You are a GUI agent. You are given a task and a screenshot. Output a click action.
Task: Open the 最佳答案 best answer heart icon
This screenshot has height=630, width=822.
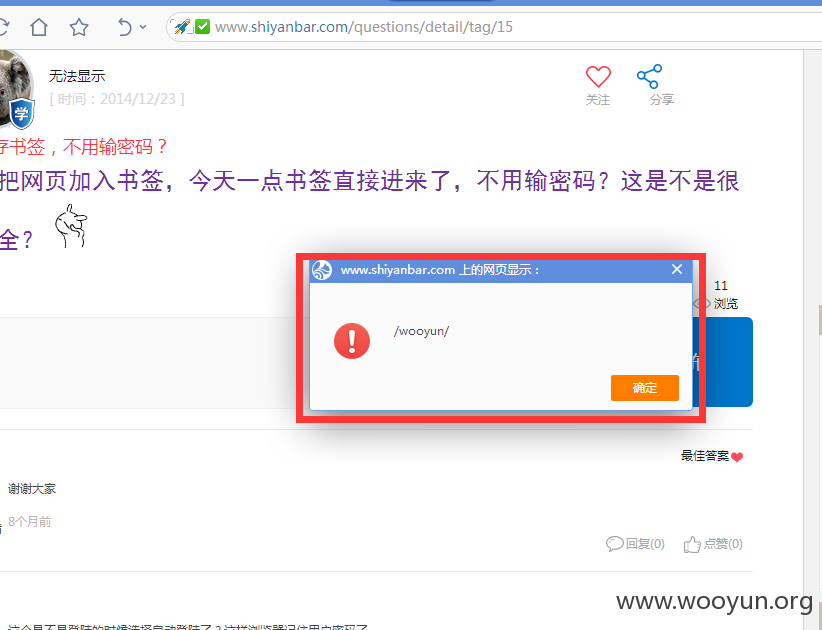[x=737, y=457]
